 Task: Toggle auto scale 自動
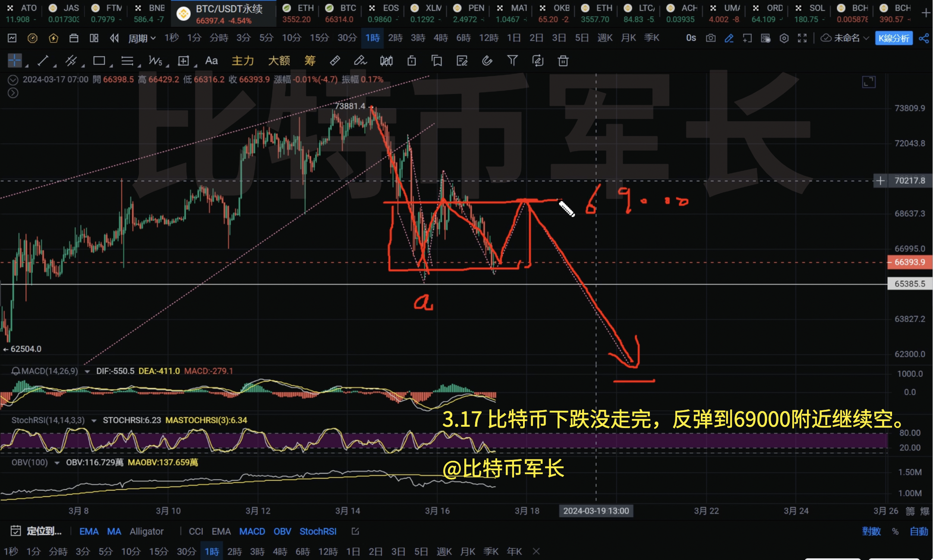point(919,531)
